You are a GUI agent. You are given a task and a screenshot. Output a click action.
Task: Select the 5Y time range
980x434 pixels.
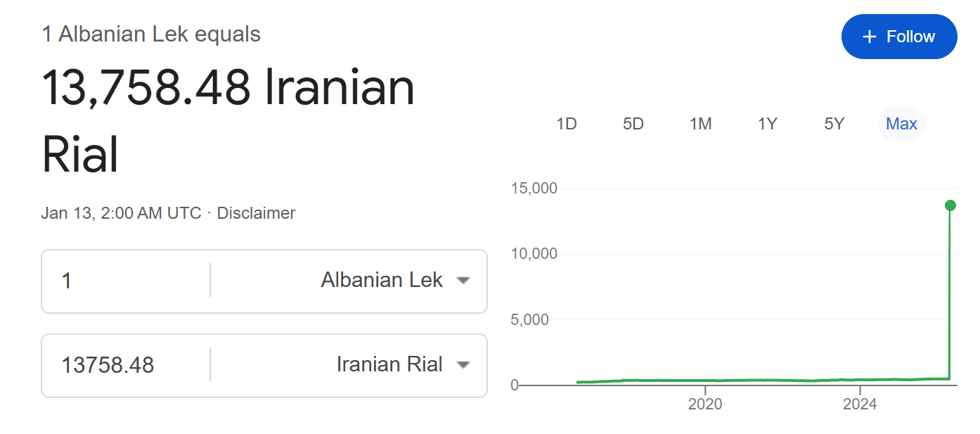pos(834,125)
